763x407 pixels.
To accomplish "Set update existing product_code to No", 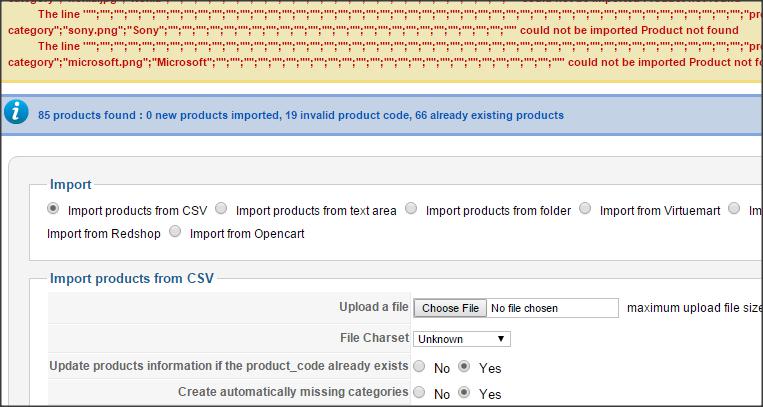I will tap(419, 367).
